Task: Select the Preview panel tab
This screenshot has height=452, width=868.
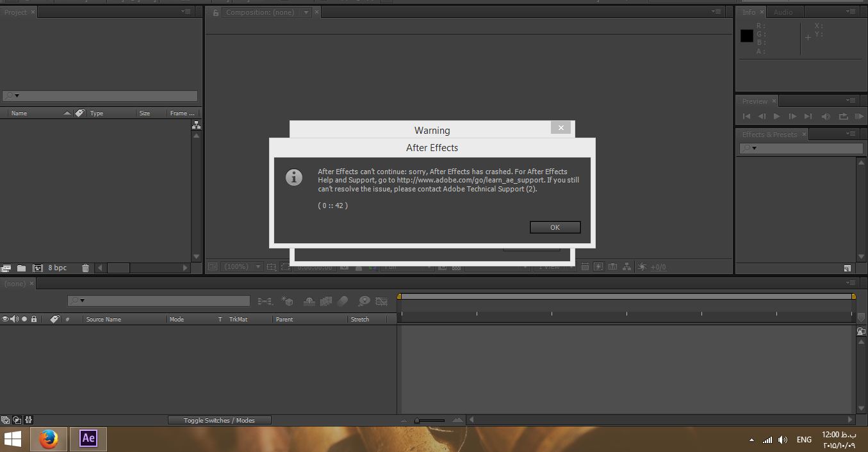Action: 755,101
